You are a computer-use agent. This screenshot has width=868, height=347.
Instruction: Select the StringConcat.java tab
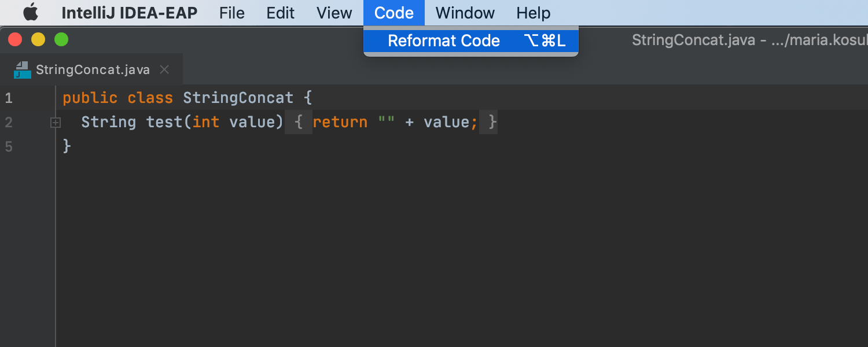point(93,70)
